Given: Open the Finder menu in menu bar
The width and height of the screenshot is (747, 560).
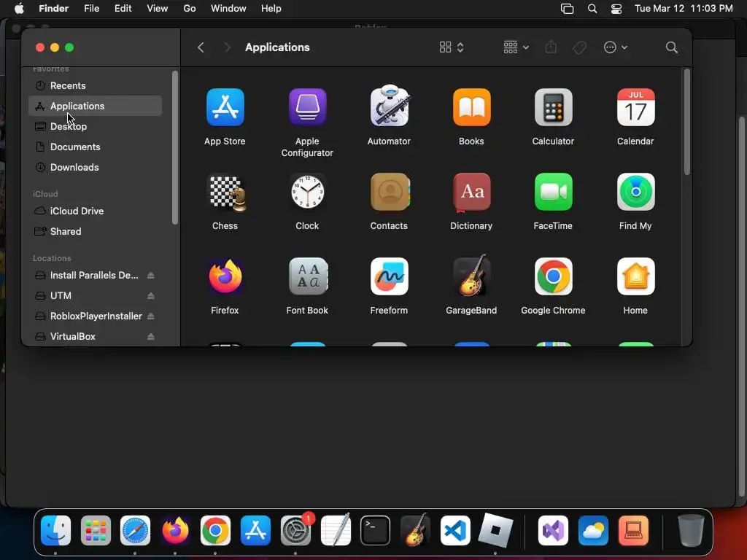Looking at the screenshot, I should point(53,8).
